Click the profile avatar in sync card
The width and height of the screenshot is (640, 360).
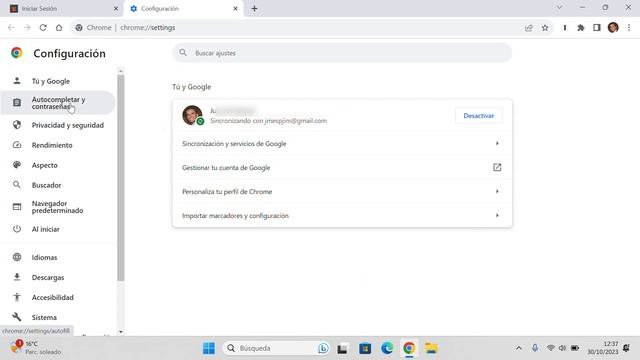point(192,115)
